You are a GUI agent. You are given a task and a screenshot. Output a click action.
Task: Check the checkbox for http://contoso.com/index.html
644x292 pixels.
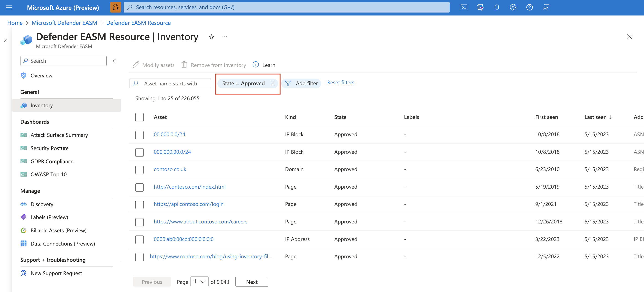(140, 187)
